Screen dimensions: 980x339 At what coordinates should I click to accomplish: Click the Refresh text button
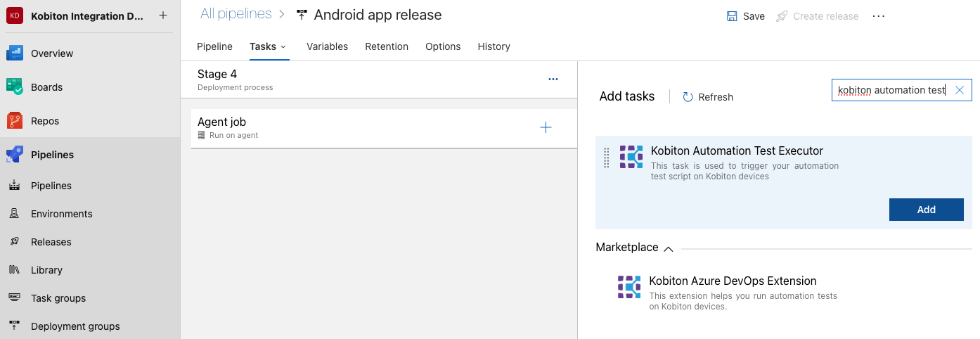(x=716, y=97)
